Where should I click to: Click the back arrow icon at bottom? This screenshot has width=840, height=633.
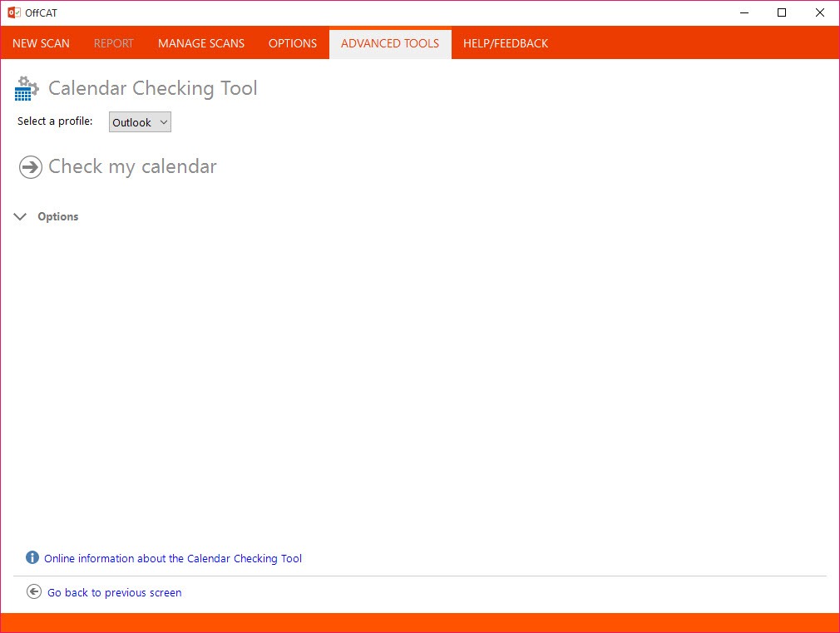coord(34,591)
